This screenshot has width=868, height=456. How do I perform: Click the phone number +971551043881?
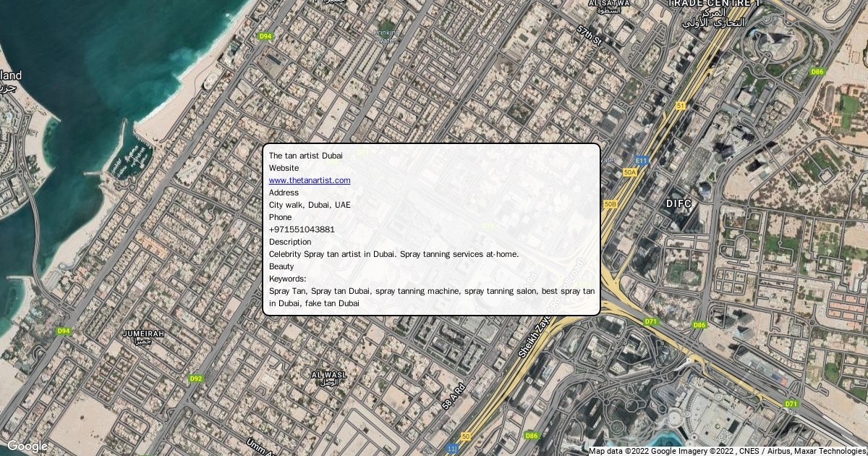click(x=302, y=229)
